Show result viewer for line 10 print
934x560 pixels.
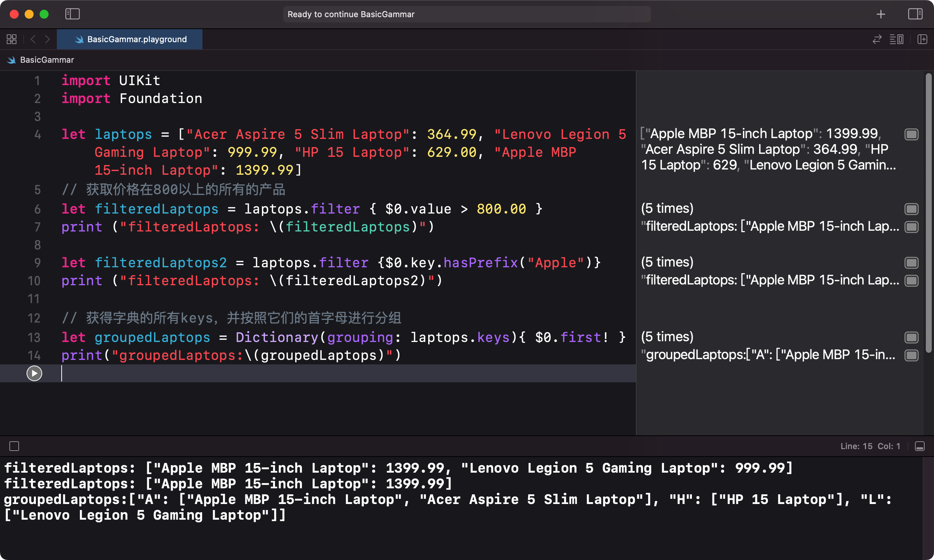point(911,281)
